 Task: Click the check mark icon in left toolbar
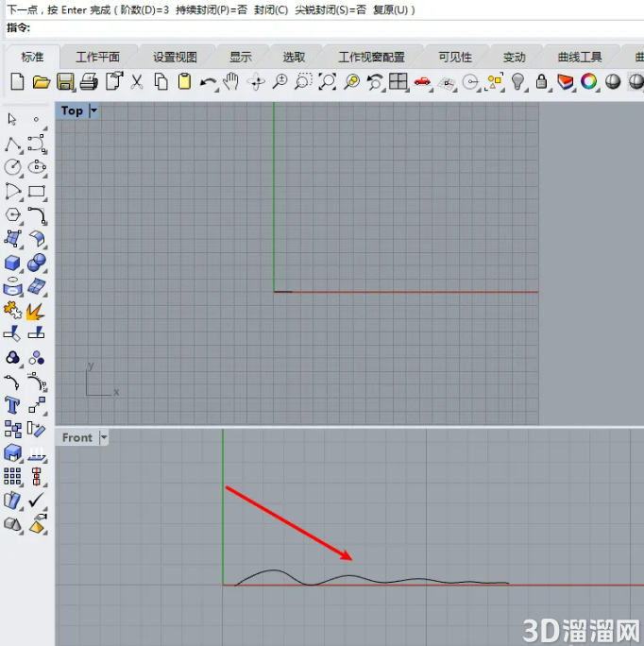coord(36,500)
